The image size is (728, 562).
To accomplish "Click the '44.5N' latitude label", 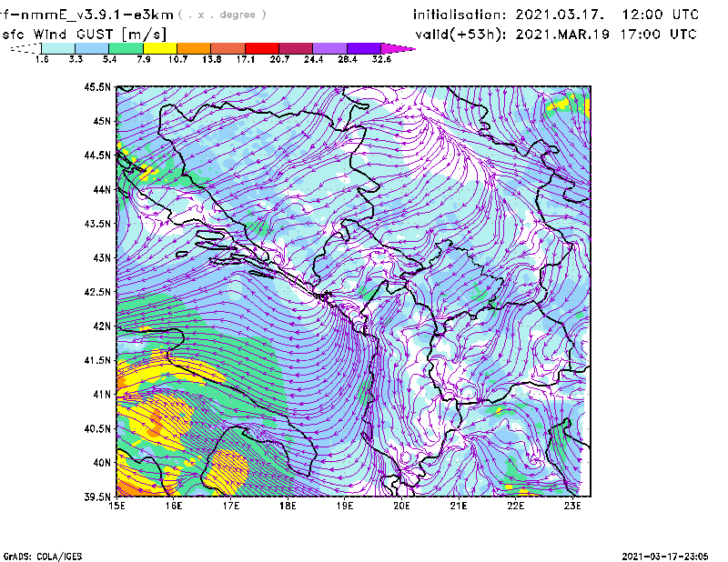I will [97, 155].
